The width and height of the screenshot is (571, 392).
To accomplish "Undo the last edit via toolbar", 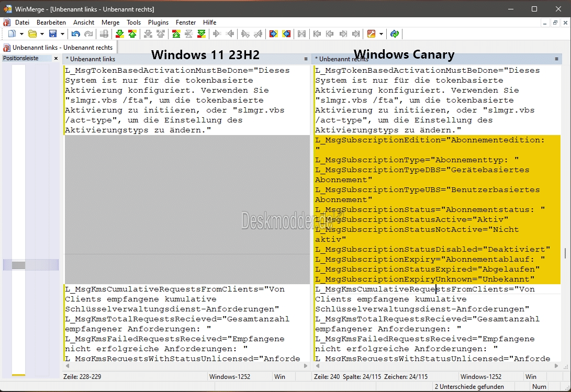I will coord(76,34).
